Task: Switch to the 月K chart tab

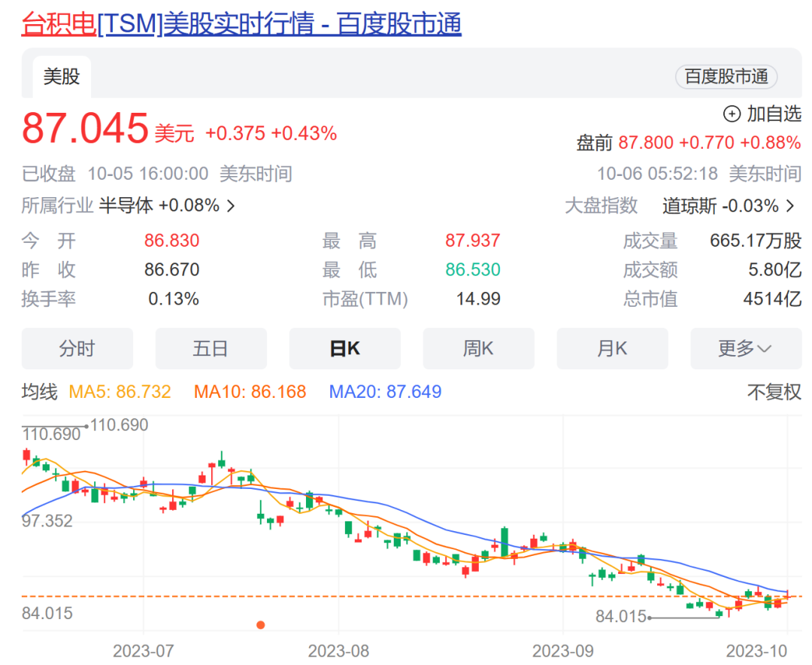Action: 612,348
